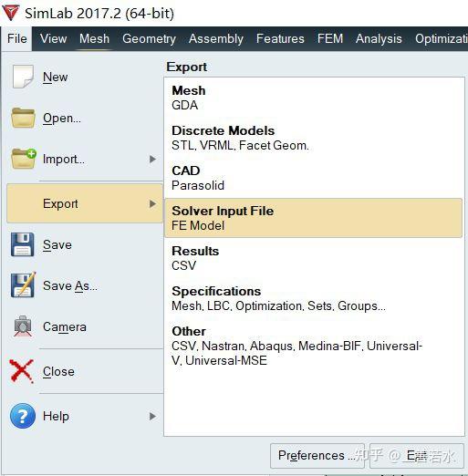Choose Results CSV export option
The height and width of the screenshot is (476, 468).
tap(313, 258)
